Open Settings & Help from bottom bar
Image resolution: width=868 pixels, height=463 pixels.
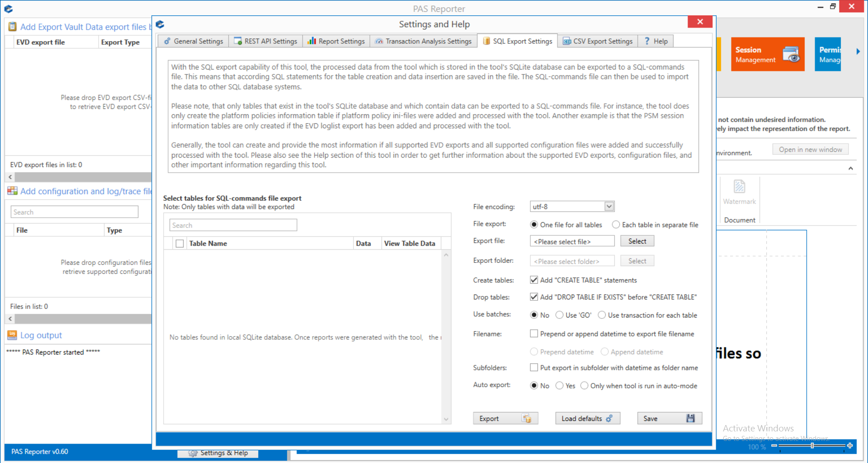click(218, 453)
